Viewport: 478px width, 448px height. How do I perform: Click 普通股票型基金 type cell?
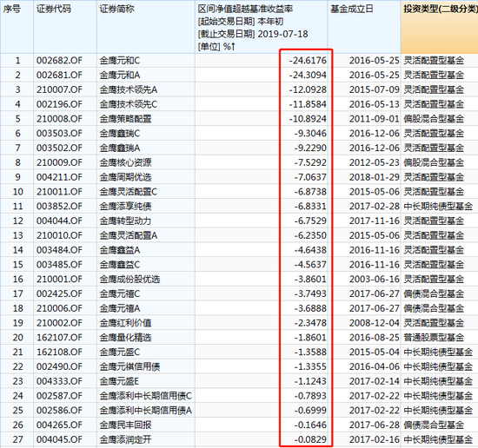click(x=434, y=338)
